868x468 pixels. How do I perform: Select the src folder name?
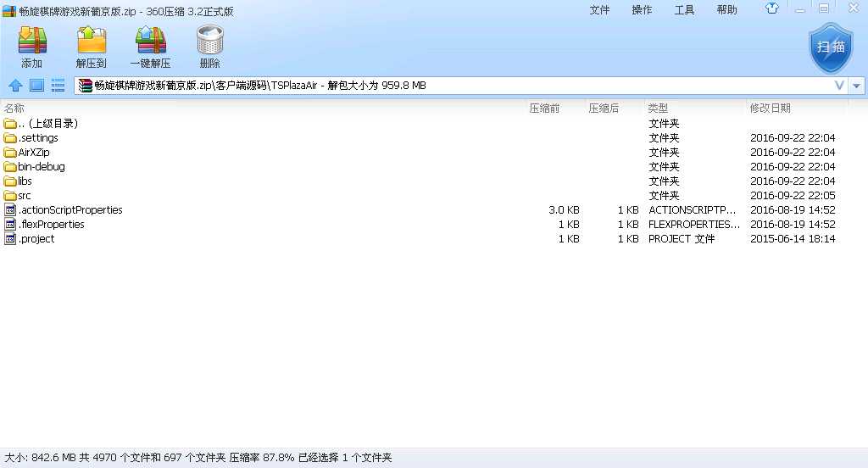pos(25,196)
